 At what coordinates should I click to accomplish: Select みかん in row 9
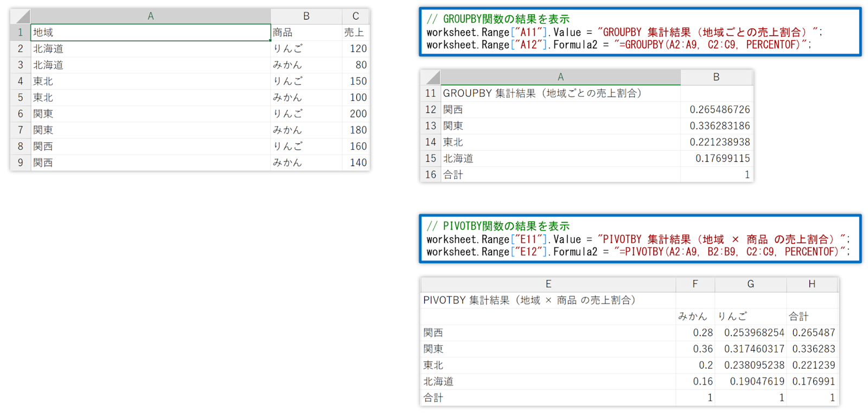click(x=307, y=163)
